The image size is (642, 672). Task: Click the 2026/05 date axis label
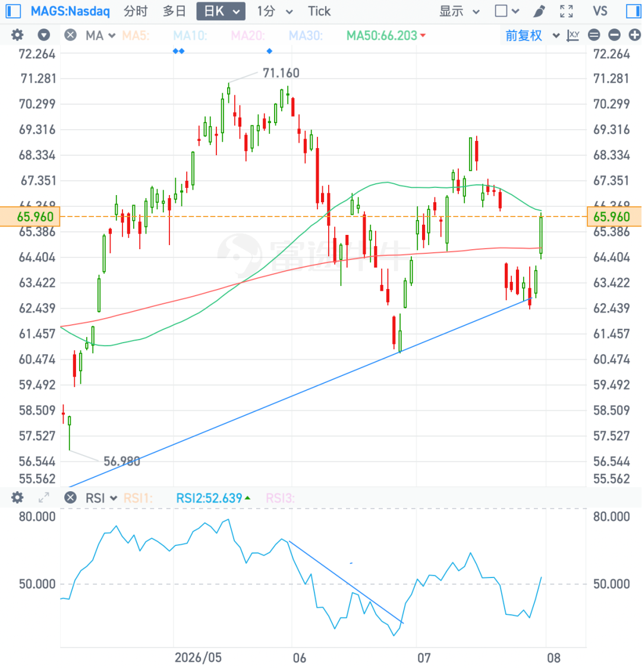point(198,657)
